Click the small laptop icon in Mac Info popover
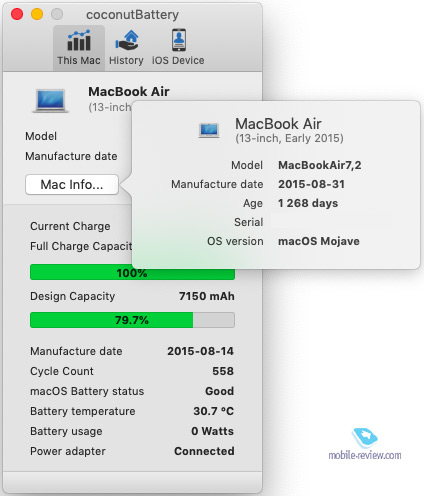 pyautogui.click(x=209, y=130)
